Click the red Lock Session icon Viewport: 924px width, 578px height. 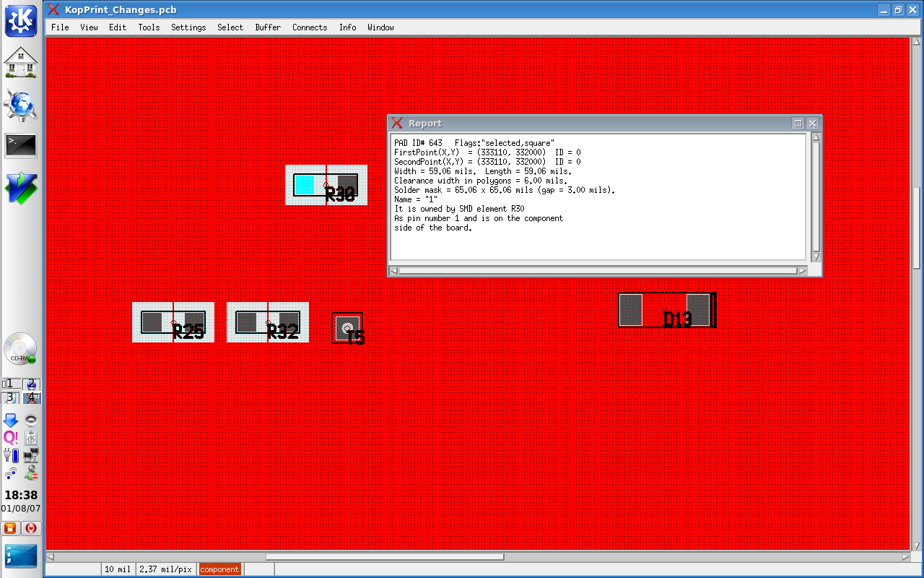click(10, 528)
